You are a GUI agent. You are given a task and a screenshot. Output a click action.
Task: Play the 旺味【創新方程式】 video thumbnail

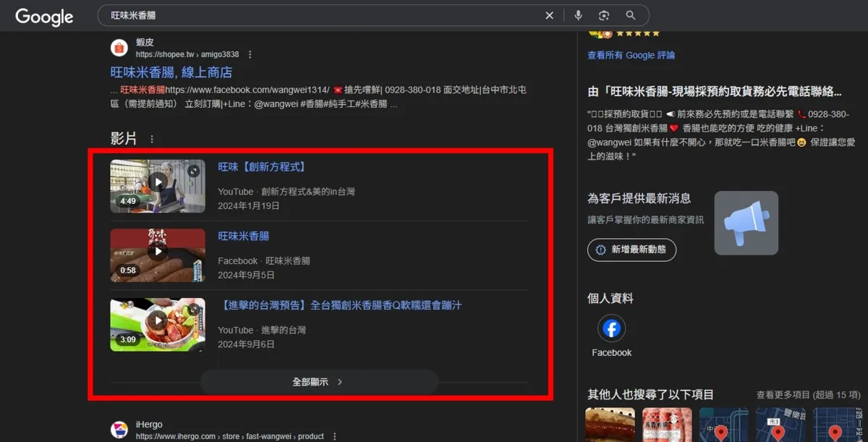click(x=158, y=186)
